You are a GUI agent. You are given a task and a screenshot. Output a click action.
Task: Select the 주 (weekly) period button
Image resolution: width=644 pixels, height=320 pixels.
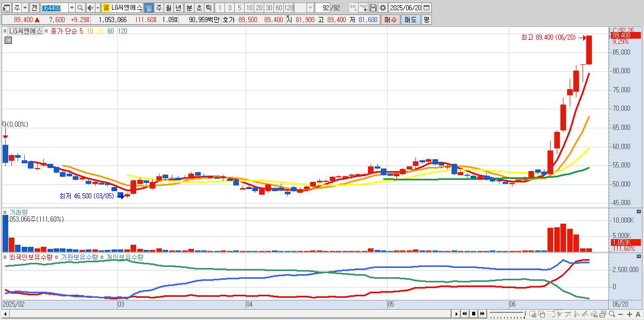159,8
